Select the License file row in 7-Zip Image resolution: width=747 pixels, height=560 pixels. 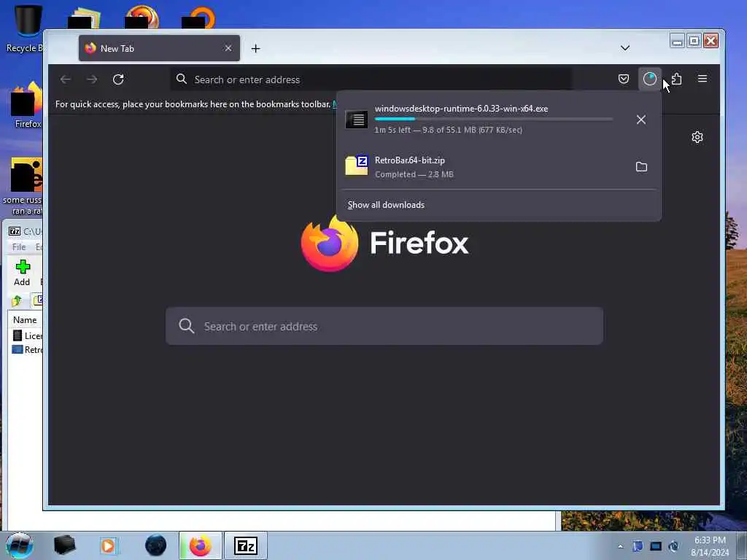(27, 335)
